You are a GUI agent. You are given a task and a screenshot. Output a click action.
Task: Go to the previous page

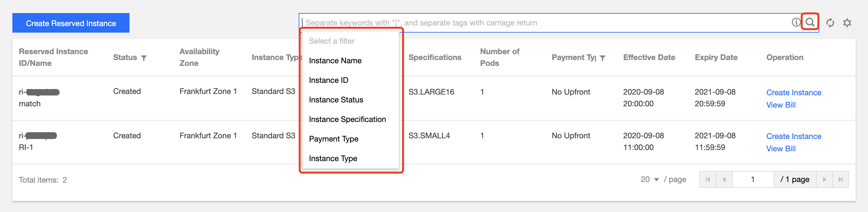point(724,180)
